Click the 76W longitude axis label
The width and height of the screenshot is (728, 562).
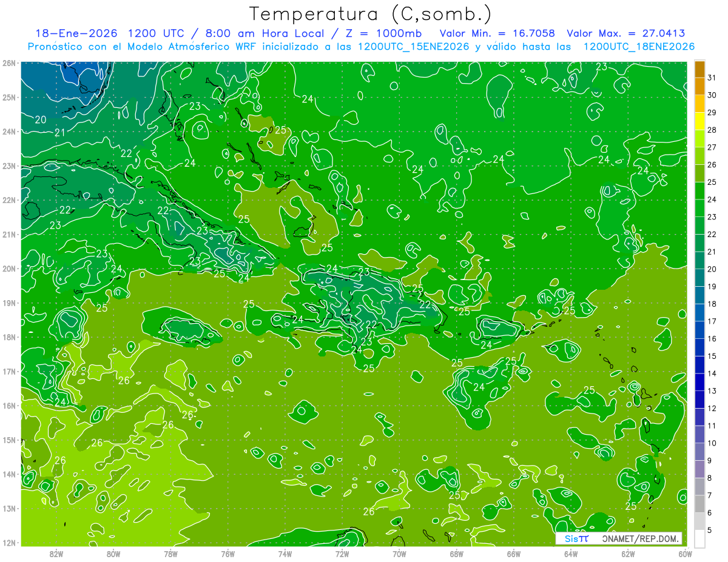tap(228, 553)
